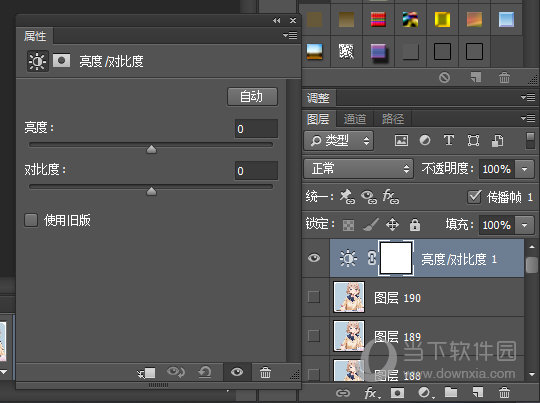
Task: Show layer 图层 190 visibility box
Action: pos(314,297)
